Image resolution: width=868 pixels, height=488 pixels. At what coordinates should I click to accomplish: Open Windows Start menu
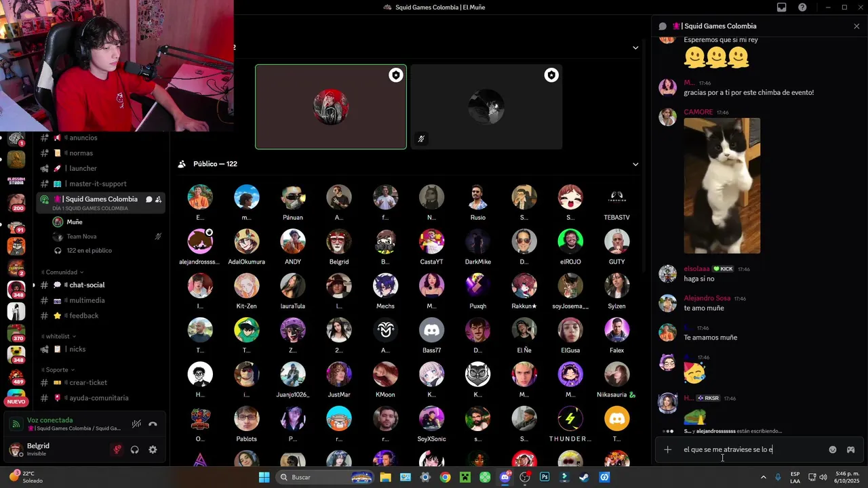[x=264, y=477]
